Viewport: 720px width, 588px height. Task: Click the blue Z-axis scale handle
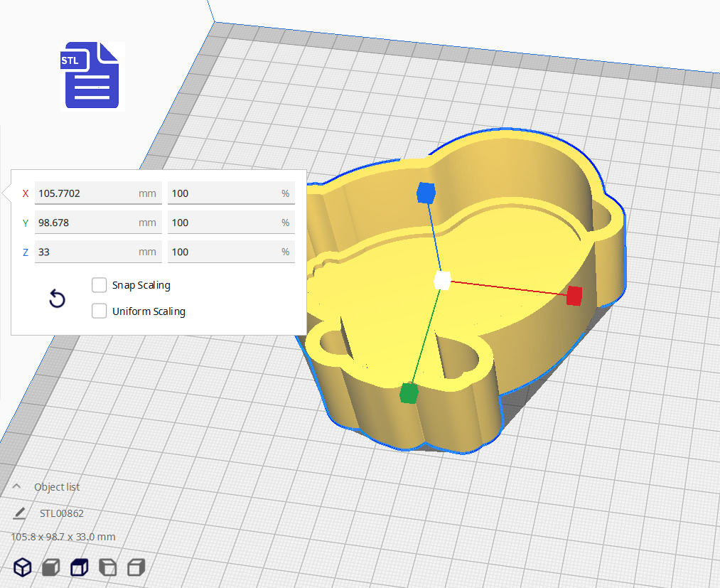click(426, 192)
